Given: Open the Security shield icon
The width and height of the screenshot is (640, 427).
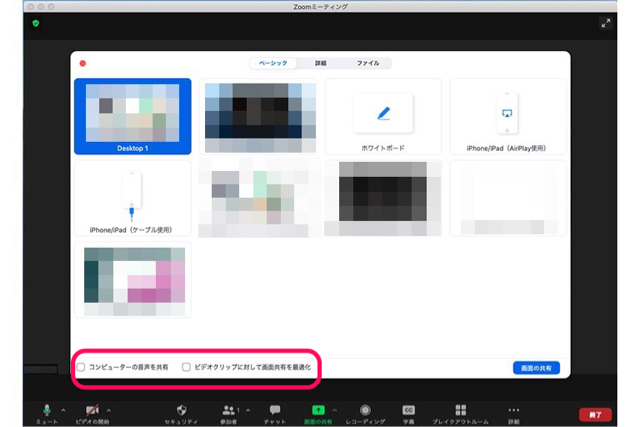Looking at the screenshot, I should click(x=182, y=410).
